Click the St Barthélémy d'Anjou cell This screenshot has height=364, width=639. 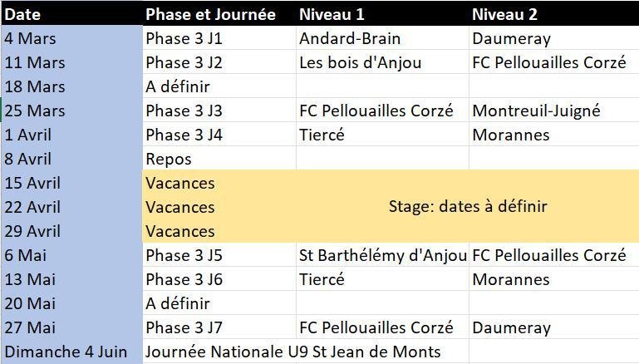pos(381,255)
